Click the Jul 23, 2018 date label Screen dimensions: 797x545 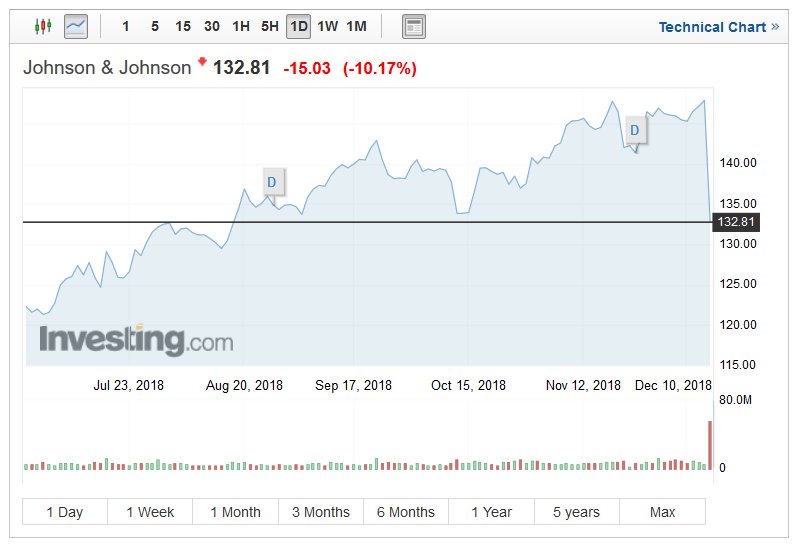pyautogui.click(x=129, y=385)
